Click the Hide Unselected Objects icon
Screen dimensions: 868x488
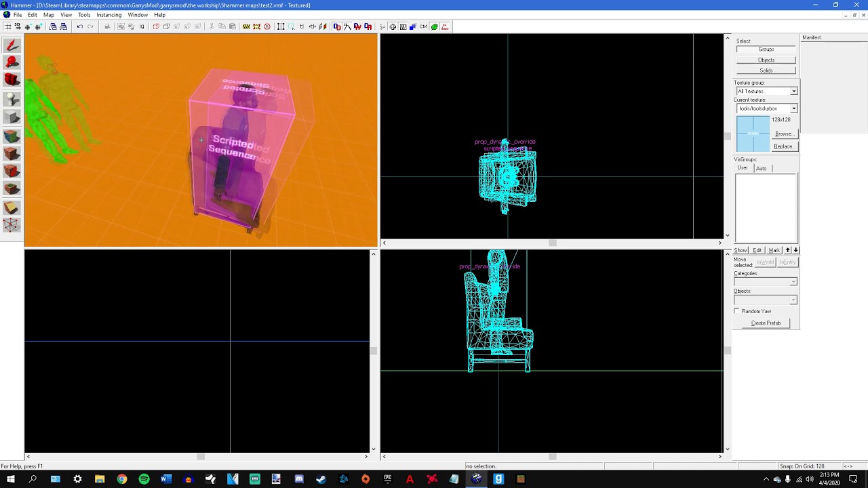point(166,27)
